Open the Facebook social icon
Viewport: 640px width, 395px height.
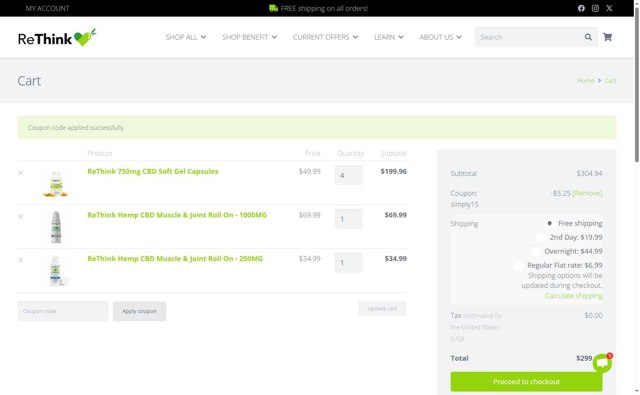pyautogui.click(x=581, y=8)
